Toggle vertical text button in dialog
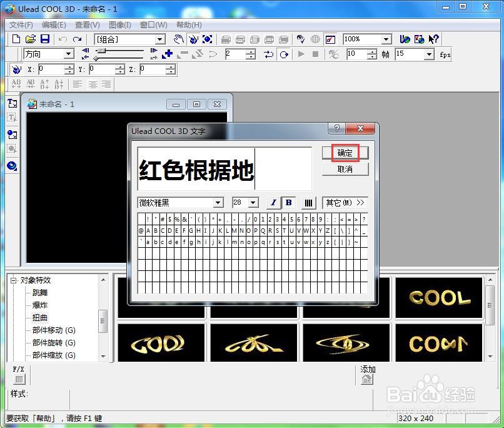Viewport: 504px width, 428px height. pyautogui.click(x=308, y=203)
